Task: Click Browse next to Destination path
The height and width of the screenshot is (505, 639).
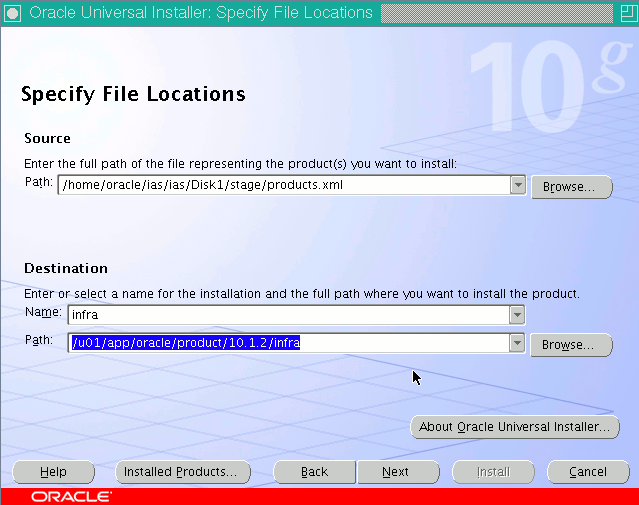Action: (571, 345)
